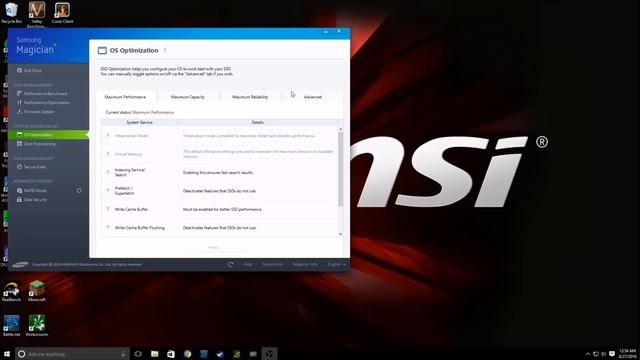Open Performance Optimization in the sidebar

click(x=43, y=103)
